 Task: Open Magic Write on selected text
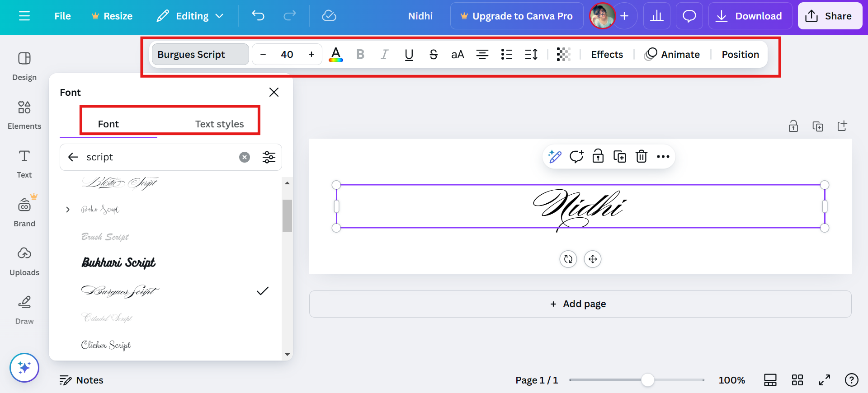[x=555, y=157]
